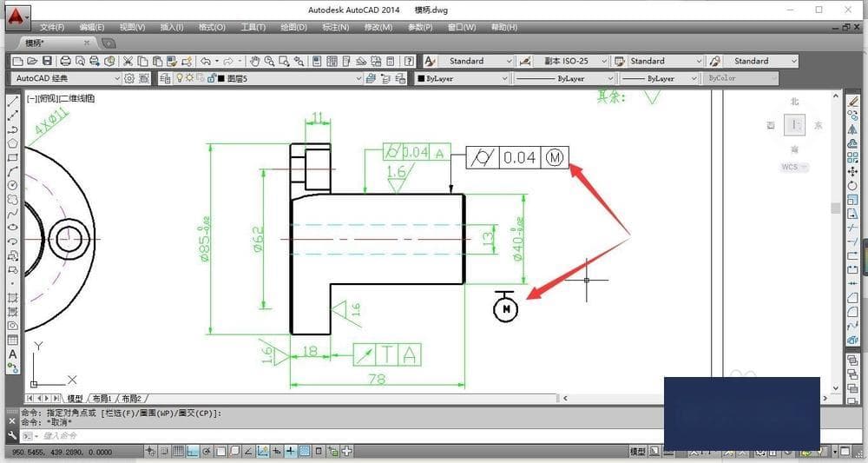Click the New drawing icon
Image resolution: width=868 pixels, height=463 pixels.
coord(17,61)
